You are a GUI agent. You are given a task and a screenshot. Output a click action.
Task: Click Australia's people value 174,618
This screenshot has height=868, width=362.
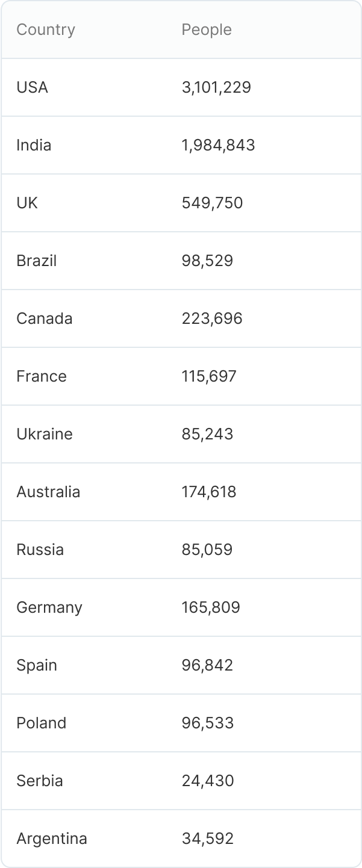[209, 492]
